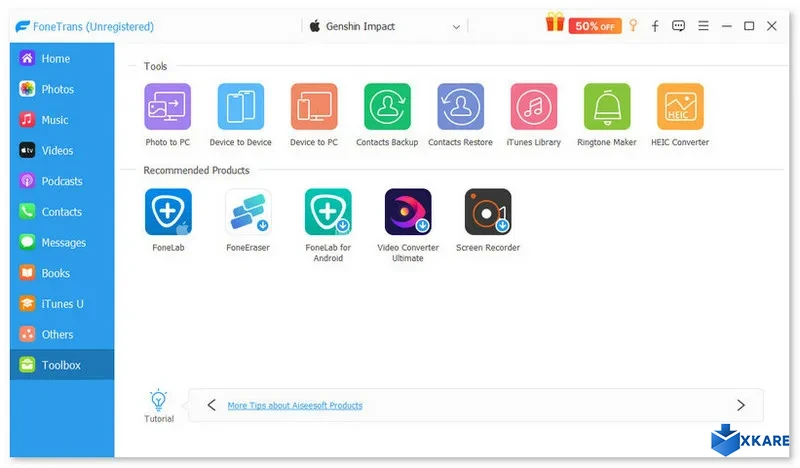This screenshot has height=468, width=800.
Task: Open Contacts Restore tool
Action: (x=460, y=107)
